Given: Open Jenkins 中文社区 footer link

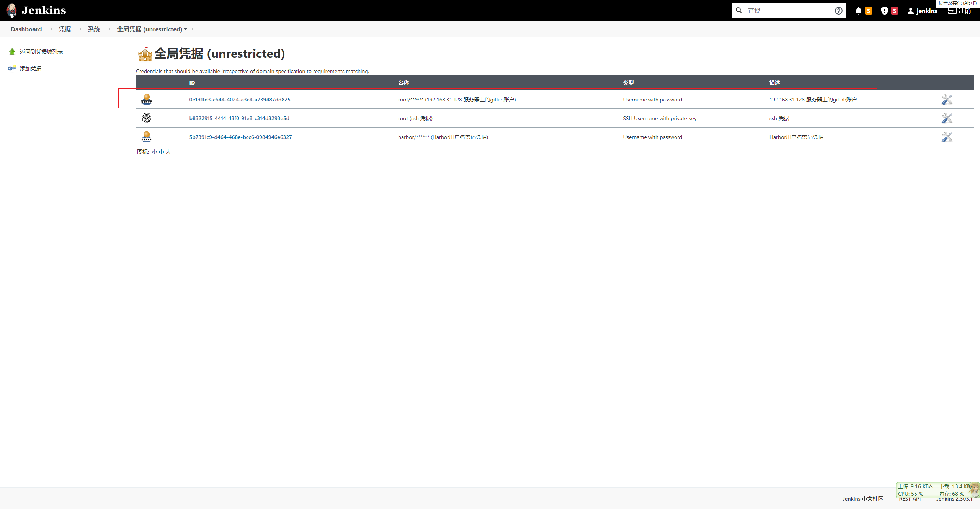Looking at the screenshot, I should pos(862,499).
